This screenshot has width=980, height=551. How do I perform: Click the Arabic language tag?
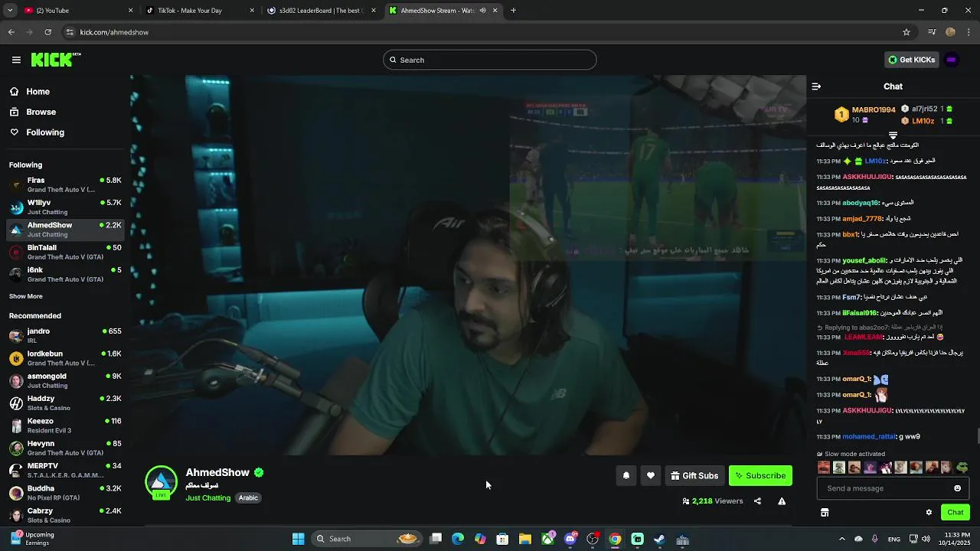pyautogui.click(x=248, y=497)
